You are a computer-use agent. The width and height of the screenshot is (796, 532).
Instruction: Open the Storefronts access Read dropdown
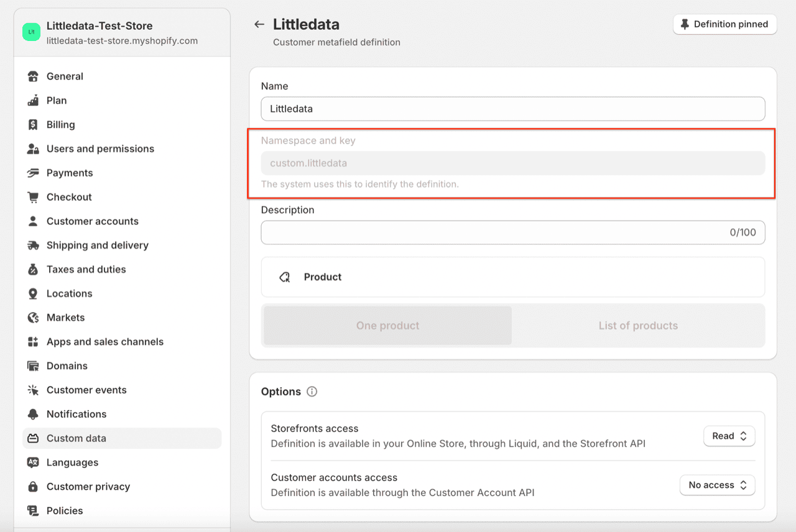(729, 436)
